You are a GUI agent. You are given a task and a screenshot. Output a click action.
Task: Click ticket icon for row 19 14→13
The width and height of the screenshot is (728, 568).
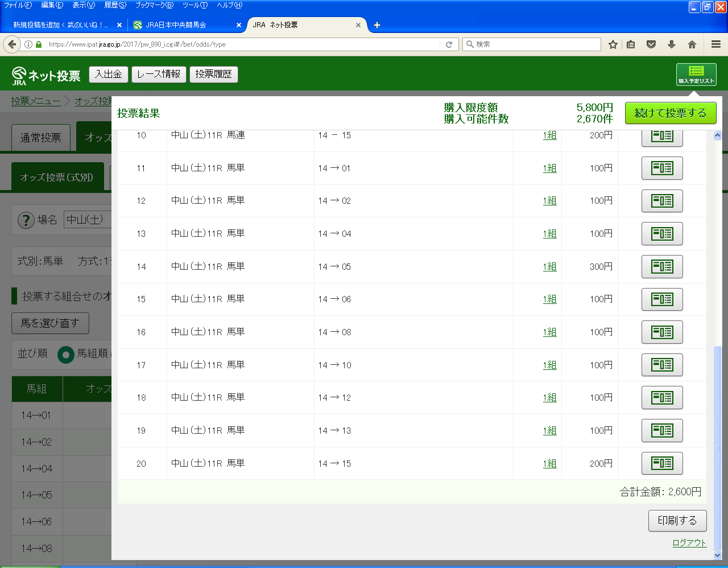(662, 430)
